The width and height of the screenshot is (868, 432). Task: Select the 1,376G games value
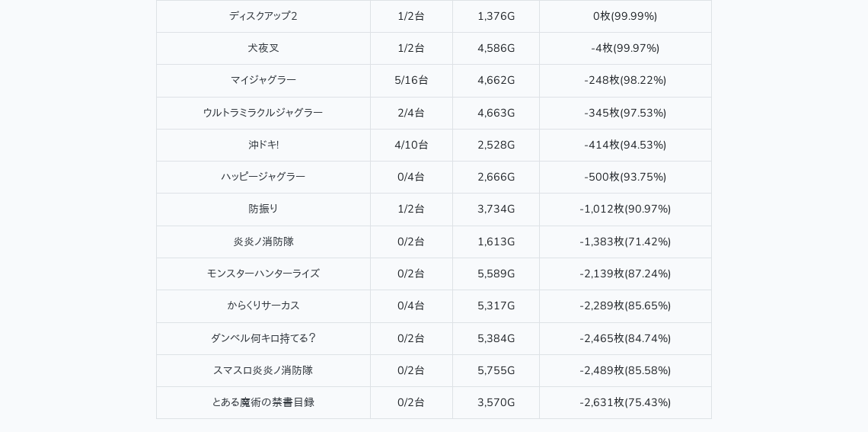tap(496, 16)
